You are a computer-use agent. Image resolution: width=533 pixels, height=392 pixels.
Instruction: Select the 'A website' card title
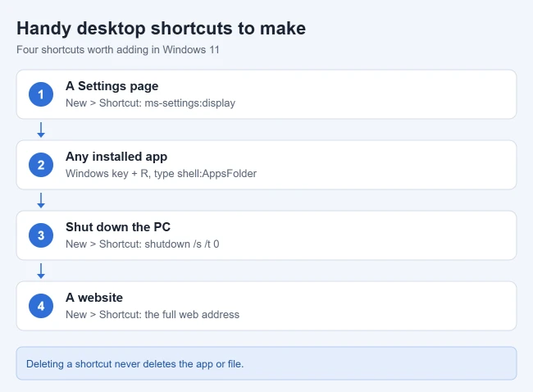pyautogui.click(x=94, y=298)
